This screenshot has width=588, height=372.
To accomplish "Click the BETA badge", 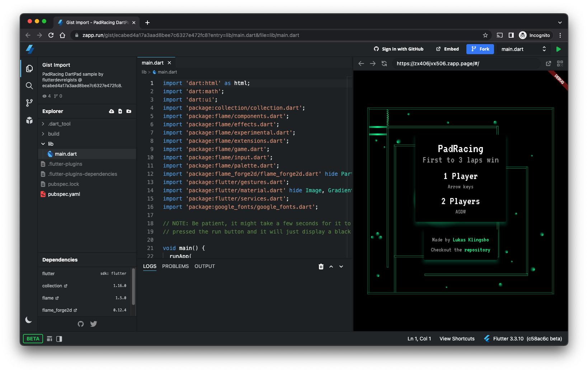I will (x=33, y=339).
